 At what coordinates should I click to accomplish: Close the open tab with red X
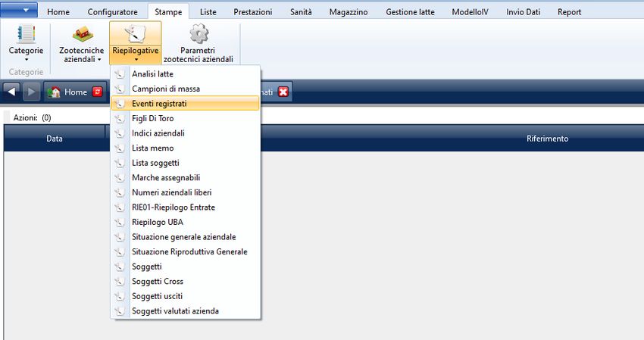click(x=283, y=92)
